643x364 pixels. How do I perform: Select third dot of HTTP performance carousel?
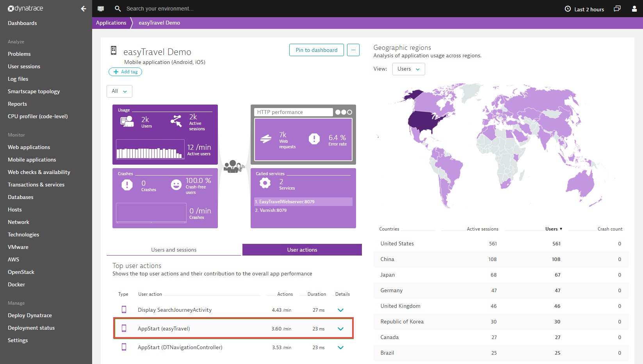349,112
